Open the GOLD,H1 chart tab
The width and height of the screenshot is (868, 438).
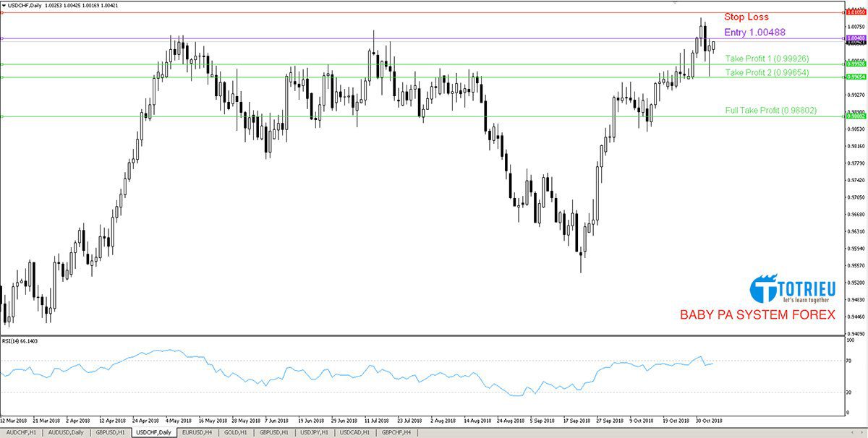237,432
